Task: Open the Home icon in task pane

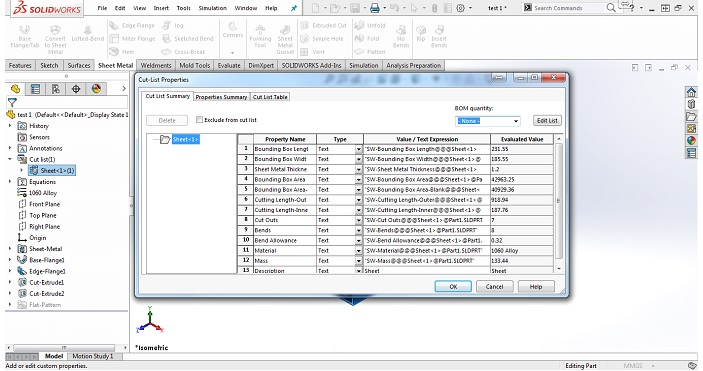Action: click(x=691, y=92)
